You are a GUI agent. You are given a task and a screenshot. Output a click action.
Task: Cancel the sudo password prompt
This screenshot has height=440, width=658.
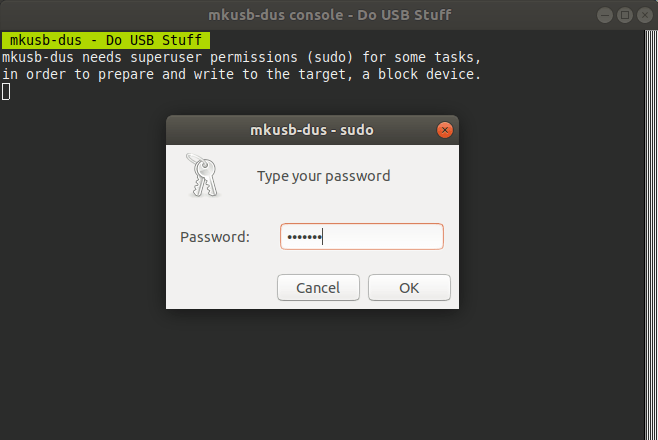[318, 288]
